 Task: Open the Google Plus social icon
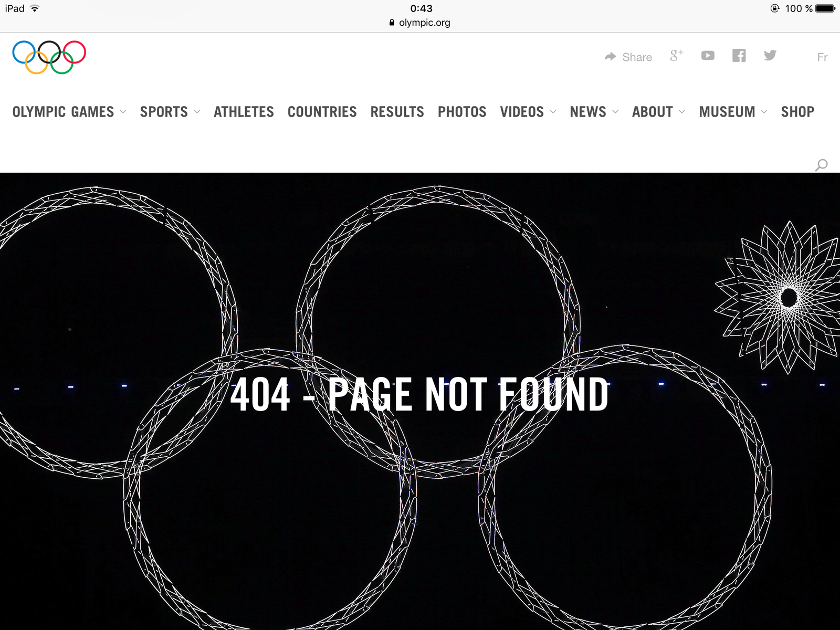pos(676,55)
